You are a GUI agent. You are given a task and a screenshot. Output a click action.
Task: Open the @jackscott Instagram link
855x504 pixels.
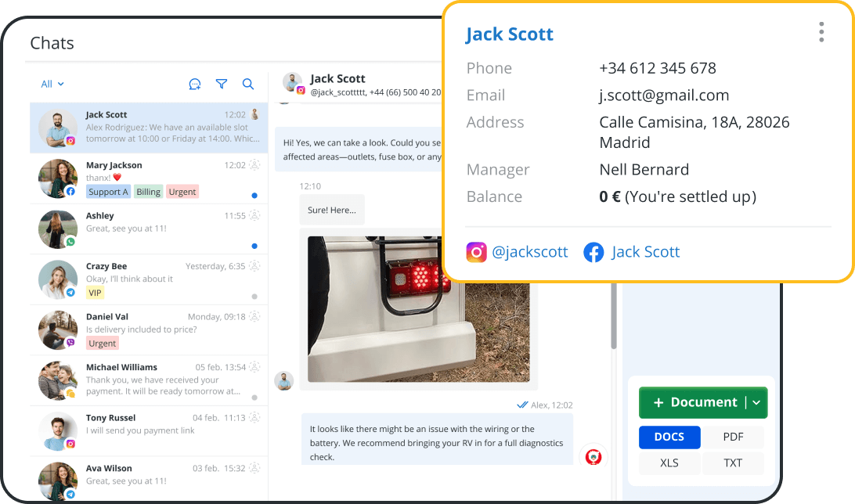point(530,252)
